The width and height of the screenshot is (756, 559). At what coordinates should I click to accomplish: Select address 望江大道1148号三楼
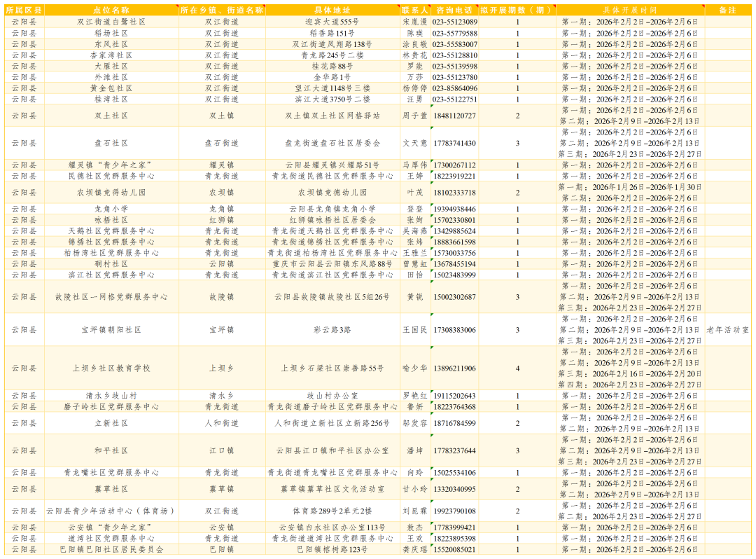click(332, 88)
